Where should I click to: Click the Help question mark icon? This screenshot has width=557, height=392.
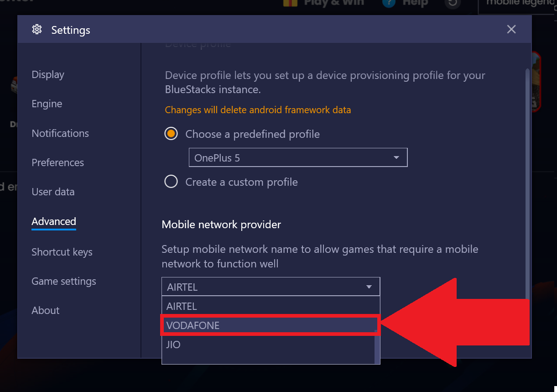[x=389, y=3]
